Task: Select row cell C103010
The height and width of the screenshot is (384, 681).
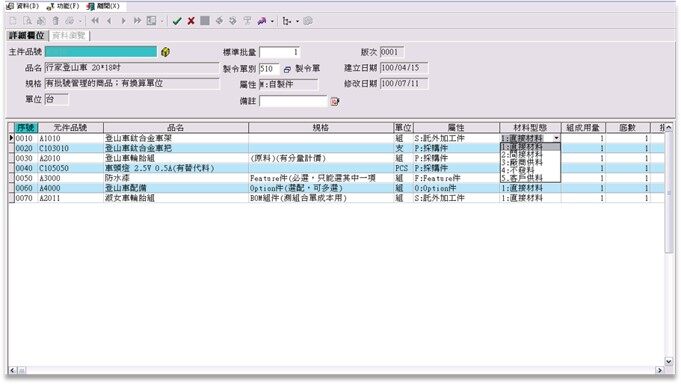Action: 71,148
